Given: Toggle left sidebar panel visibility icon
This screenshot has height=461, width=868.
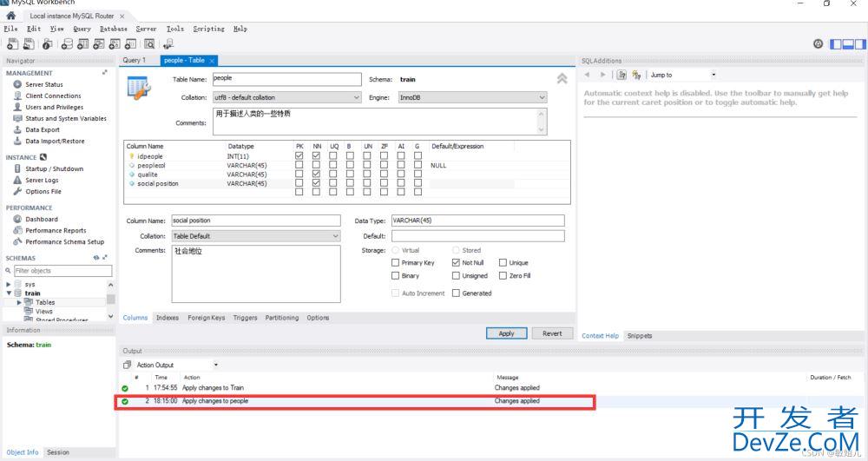Looking at the screenshot, I should [x=835, y=44].
